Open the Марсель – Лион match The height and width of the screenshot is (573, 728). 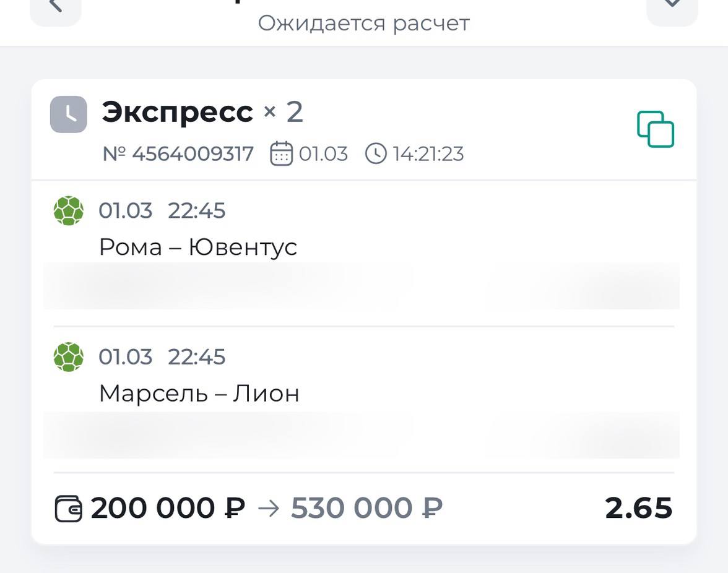[x=199, y=394]
